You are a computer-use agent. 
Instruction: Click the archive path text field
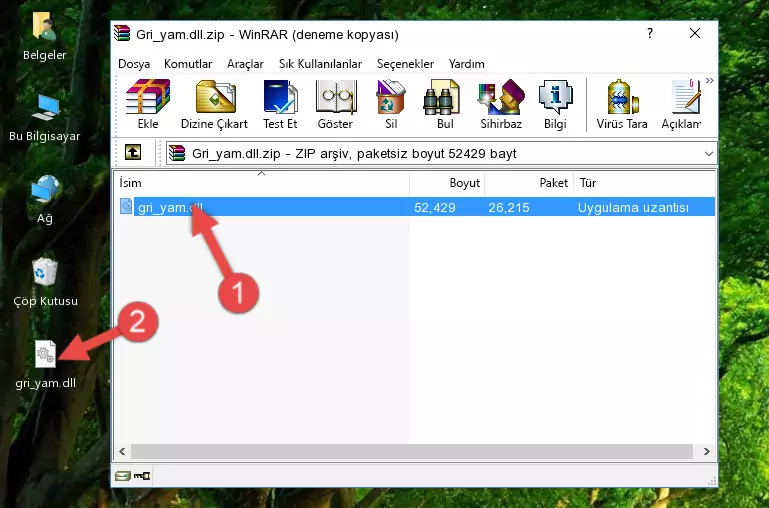point(441,153)
